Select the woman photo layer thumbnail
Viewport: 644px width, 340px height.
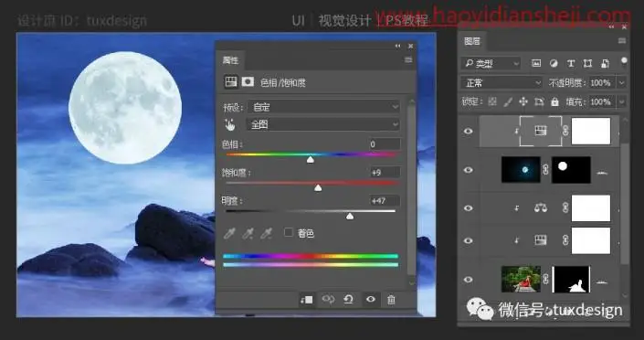point(521,279)
